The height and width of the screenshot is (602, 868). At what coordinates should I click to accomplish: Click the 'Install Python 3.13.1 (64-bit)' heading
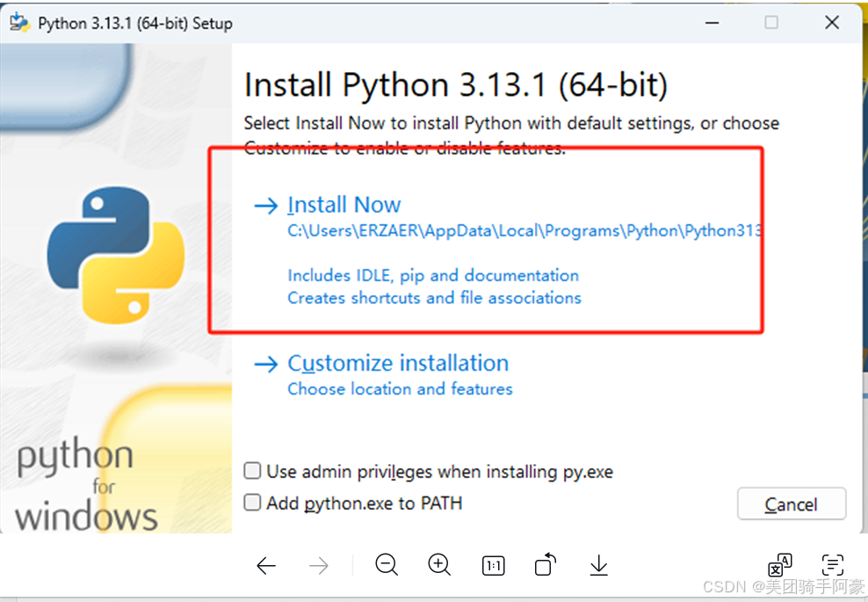pos(456,85)
